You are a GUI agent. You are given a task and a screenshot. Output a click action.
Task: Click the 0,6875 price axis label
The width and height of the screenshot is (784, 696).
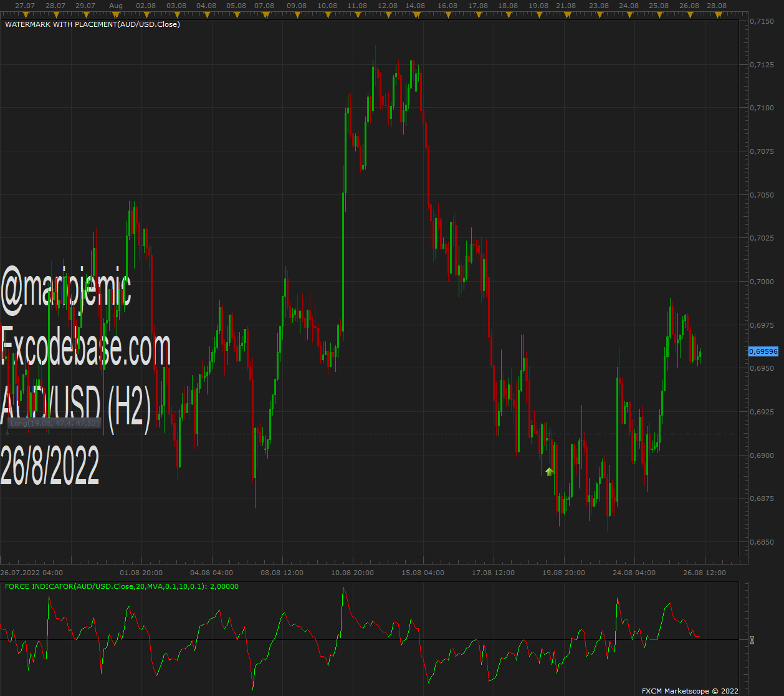tap(762, 498)
